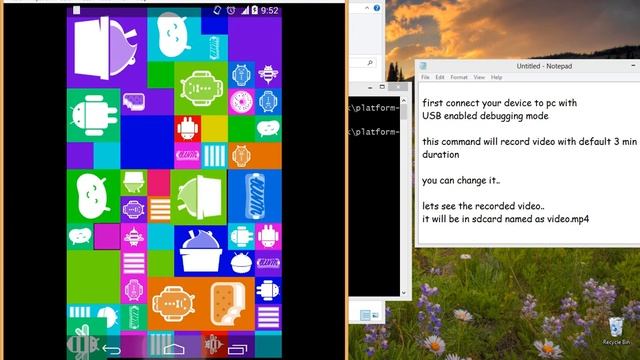Tap the pink Donut tile
This screenshot has width=640, height=360.
point(241,102)
